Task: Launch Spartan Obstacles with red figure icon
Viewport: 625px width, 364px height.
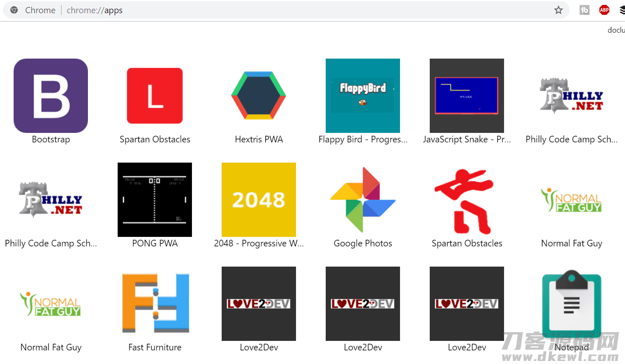Action: (464, 201)
